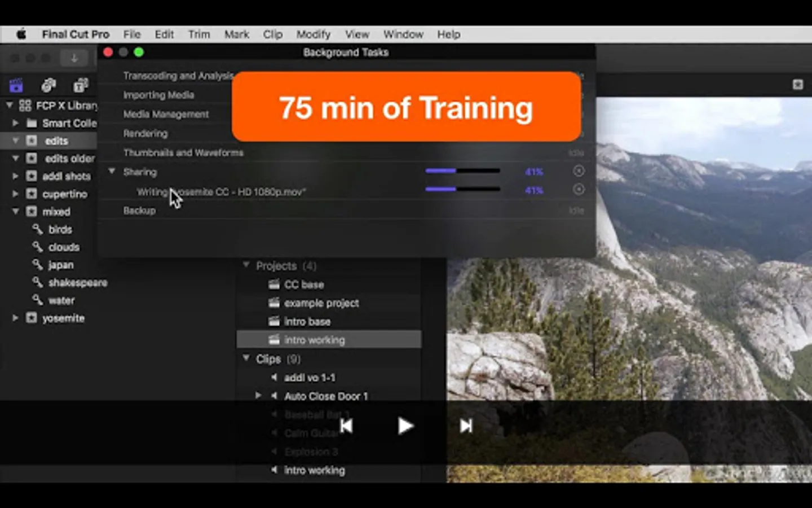The image size is (812, 508).
Task: Collapse the Clips group
Action: (x=246, y=358)
